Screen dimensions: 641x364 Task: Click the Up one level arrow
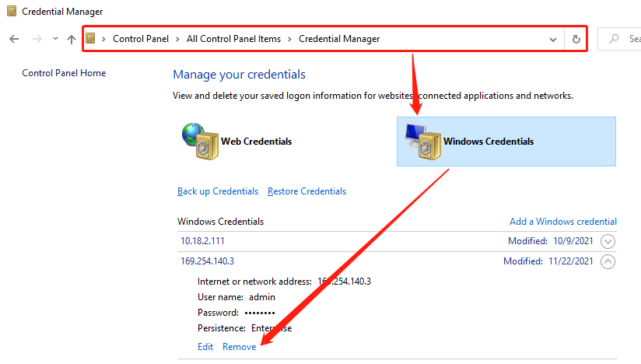72,39
